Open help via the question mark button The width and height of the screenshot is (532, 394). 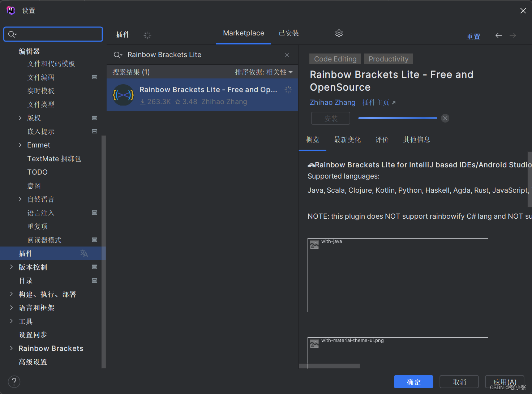(x=14, y=382)
